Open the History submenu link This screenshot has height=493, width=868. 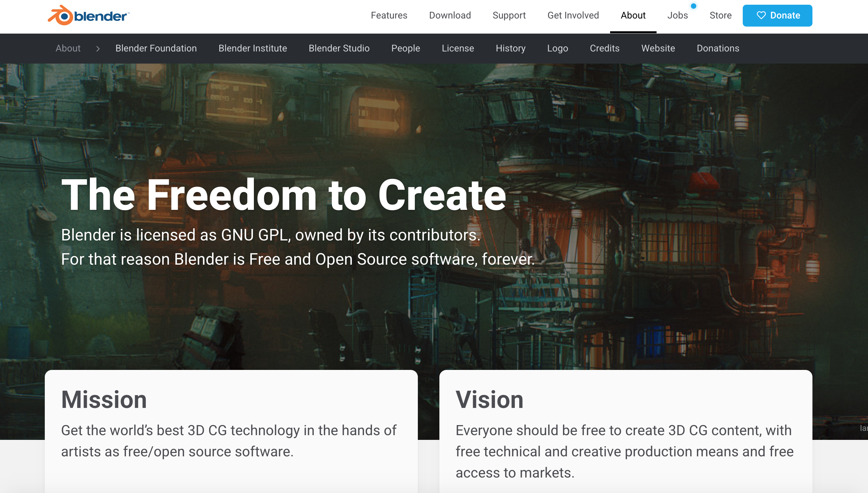point(510,48)
